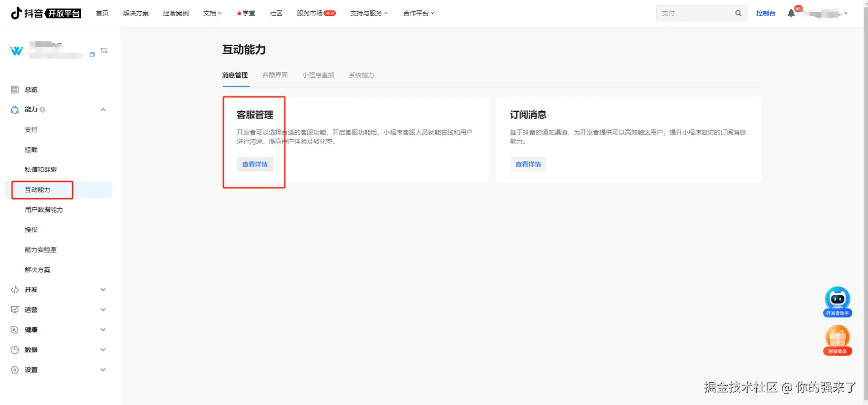This screenshot has height=405, width=868.
Task: Click the 数据 pie chart icon
Action: coord(15,350)
